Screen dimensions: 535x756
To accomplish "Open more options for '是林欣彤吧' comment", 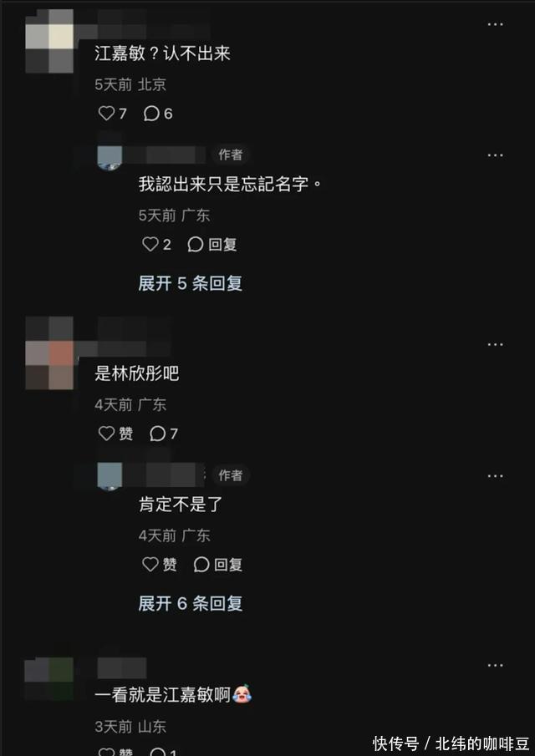I will click(496, 344).
